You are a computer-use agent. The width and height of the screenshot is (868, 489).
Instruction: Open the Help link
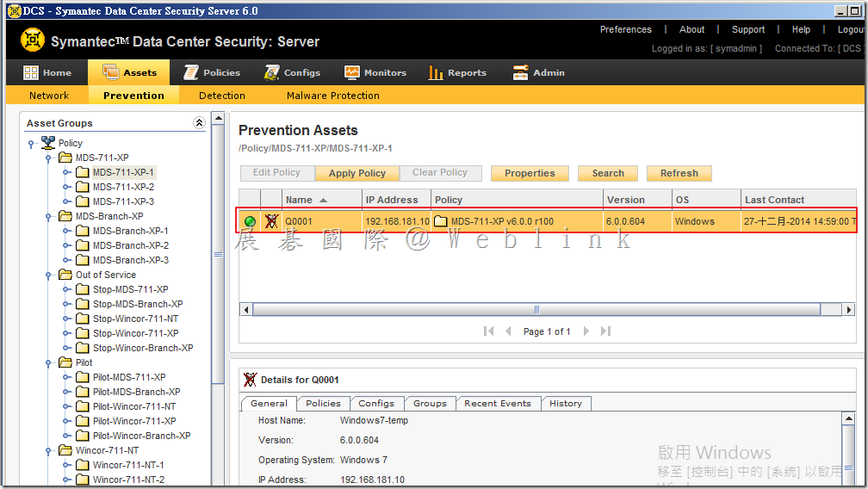point(801,29)
